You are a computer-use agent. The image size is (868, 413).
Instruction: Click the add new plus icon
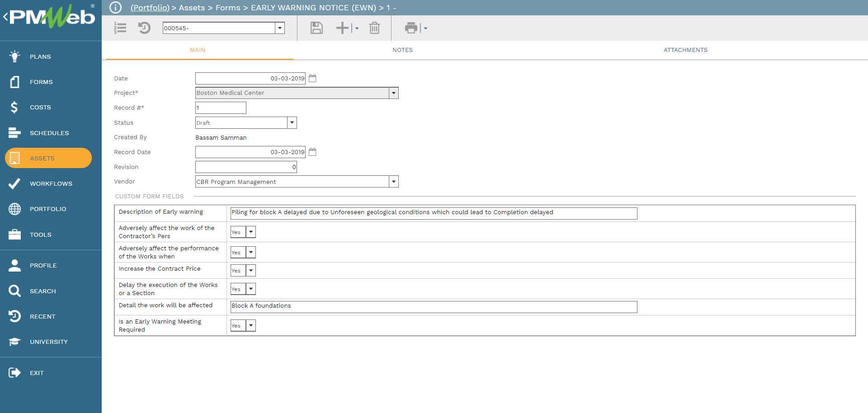tap(342, 28)
